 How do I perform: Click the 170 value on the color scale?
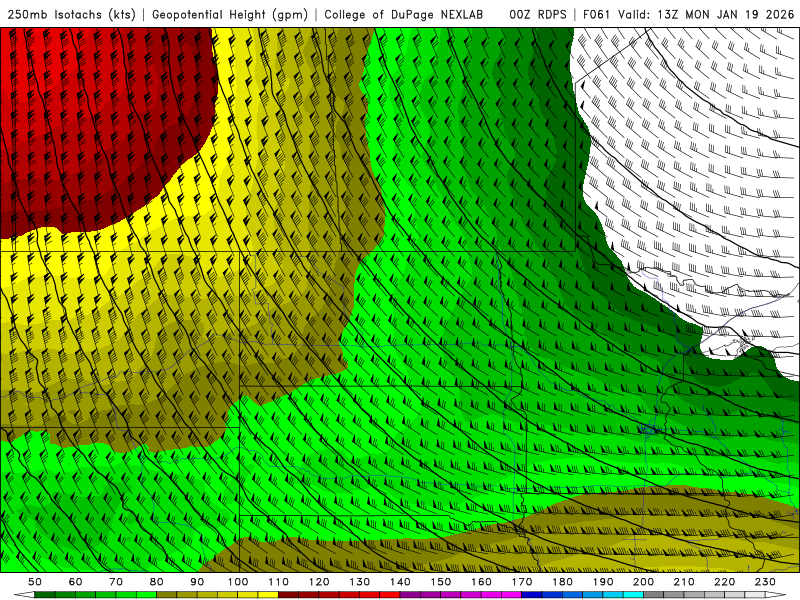point(522,582)
